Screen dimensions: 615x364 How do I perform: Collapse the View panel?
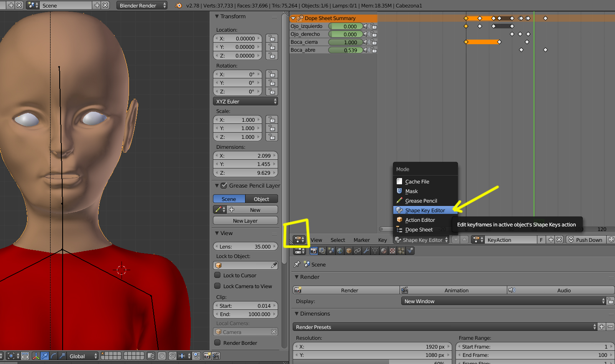[x=217, y=233]
